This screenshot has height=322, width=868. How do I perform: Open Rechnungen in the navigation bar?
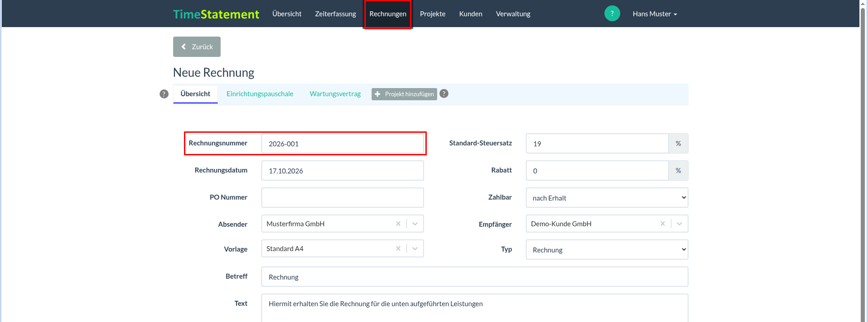[x=388, y=14]
